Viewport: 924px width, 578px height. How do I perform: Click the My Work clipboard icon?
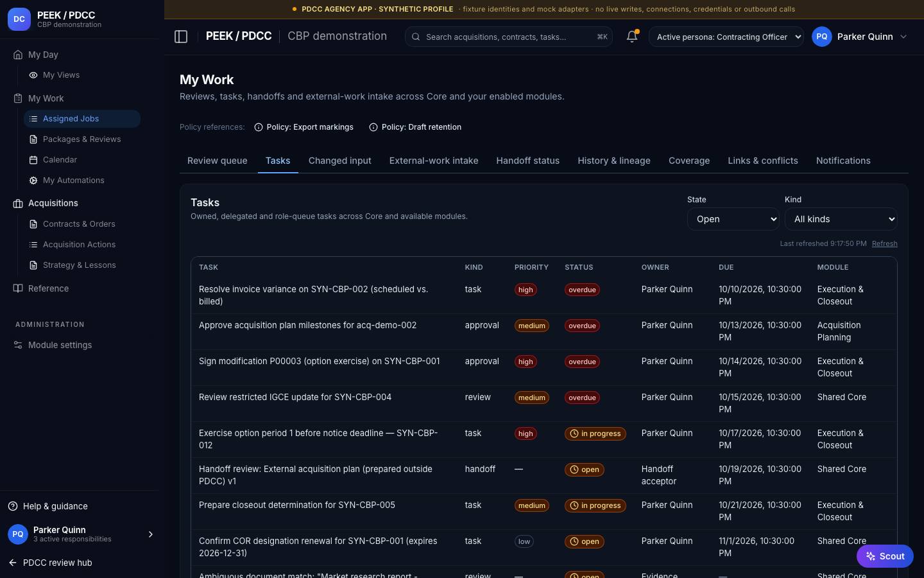18,98
